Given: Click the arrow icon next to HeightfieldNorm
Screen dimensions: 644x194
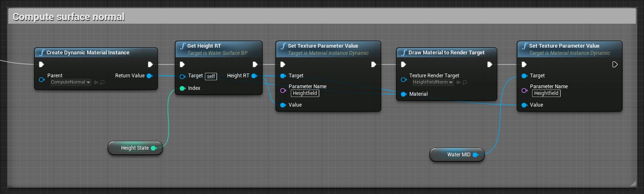Looking at the screenshot, I should [x=458, y=82].
